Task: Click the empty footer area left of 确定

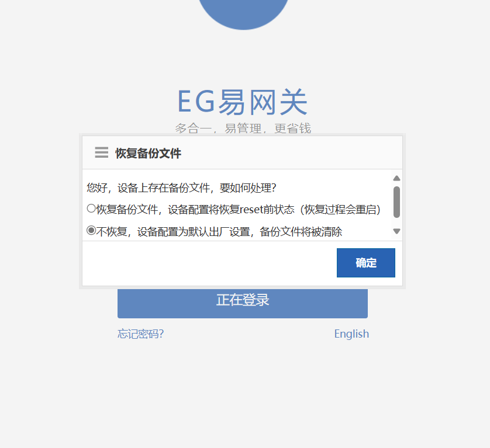Action: (x=209, y=263)
